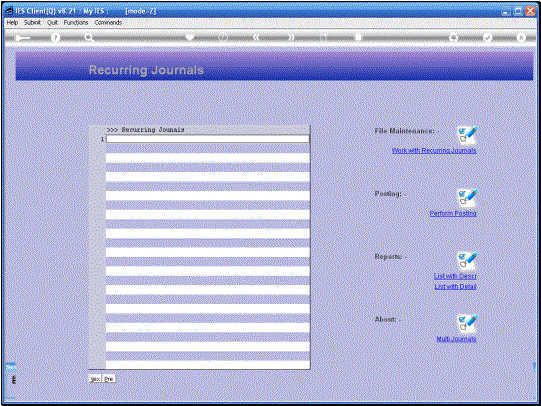Click the first Recurring Journals input row
Image resolution: width=541 pixels, height=406 pixels.
pyautogui.click(x=208, y=139)
